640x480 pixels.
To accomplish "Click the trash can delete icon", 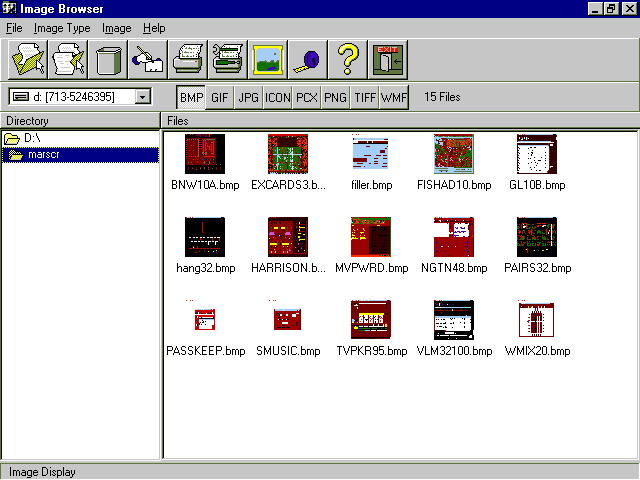I will coord(108,59).
